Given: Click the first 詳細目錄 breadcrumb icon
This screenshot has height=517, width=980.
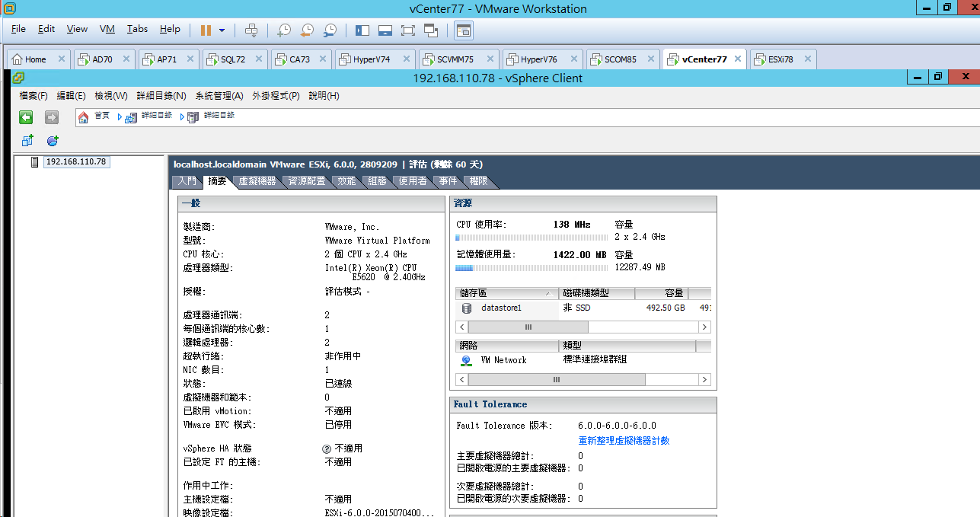Looking at the screenshot, I should [131, 116].
